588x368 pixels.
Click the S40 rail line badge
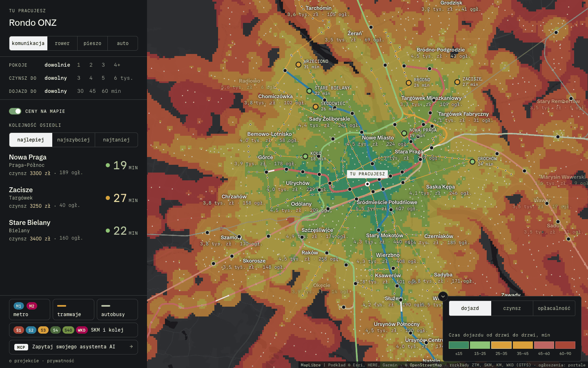[68, 330]
